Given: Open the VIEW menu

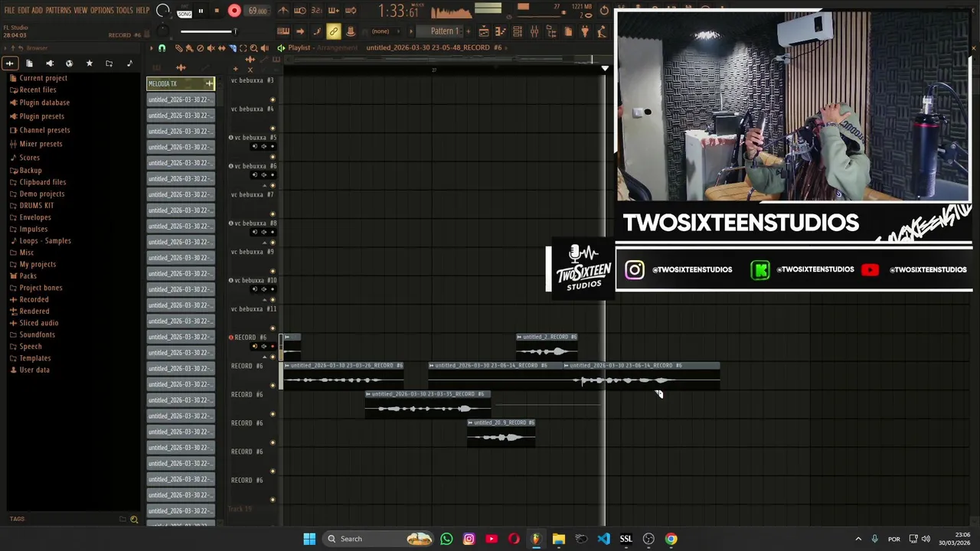Looking at the screenshot, I should (x=80, y=11).
